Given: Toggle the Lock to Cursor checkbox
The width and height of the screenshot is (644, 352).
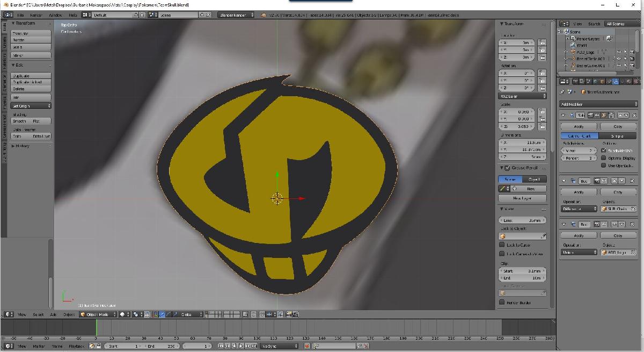Looking at the screenshot, I should 502,245.
